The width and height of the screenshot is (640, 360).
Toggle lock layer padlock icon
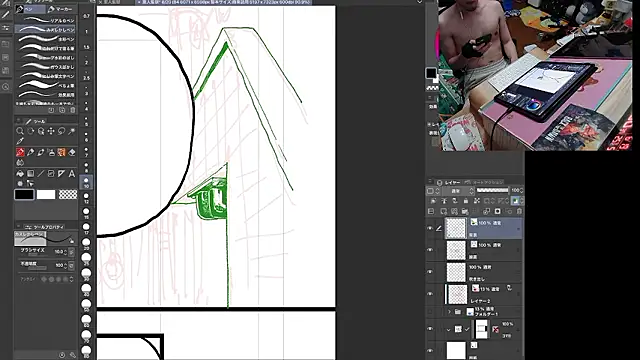pos(466,201)
